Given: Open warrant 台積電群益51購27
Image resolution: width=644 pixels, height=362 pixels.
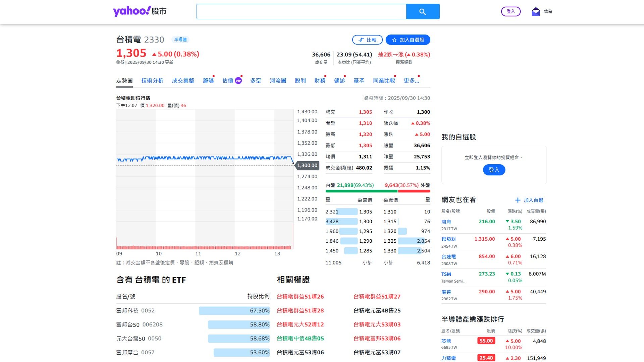Looking at the screenshot, I should click(x=377, y=297).
